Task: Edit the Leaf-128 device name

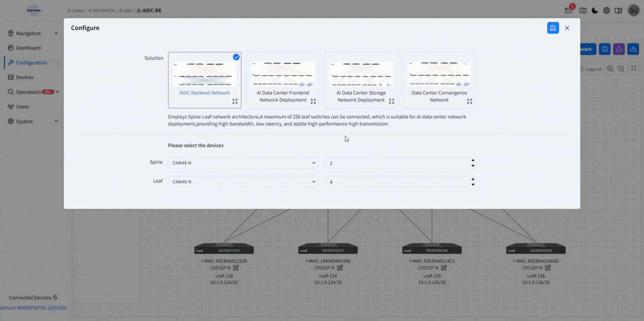Action: (236, 268)
